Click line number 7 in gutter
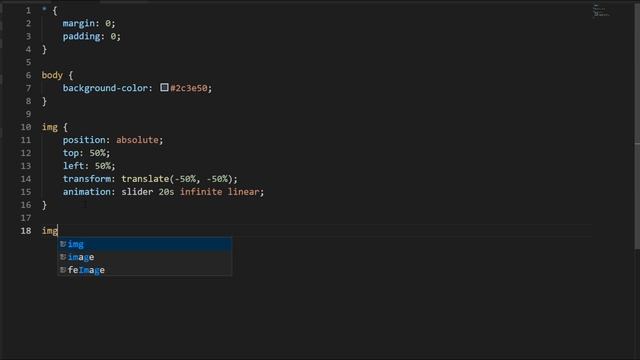The width and height of the screenshot is (640, 360). click(x=28, y=88)
